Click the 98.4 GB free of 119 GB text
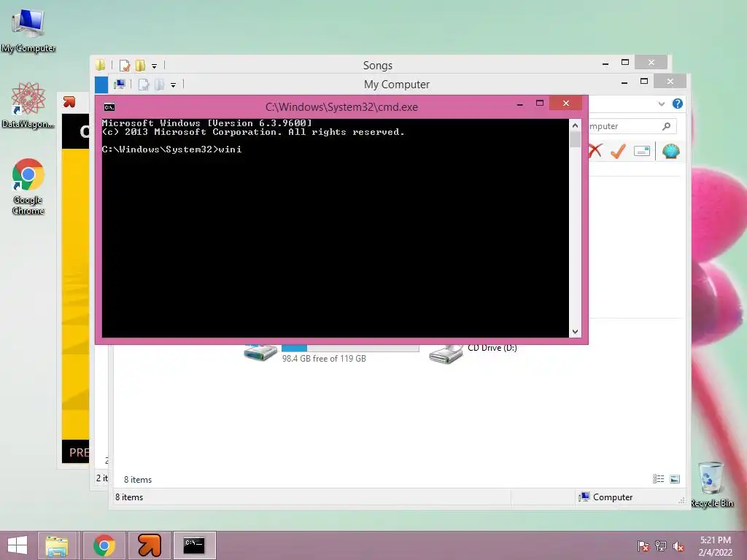Screen dimensions: 747x560 tap(324, 359)
